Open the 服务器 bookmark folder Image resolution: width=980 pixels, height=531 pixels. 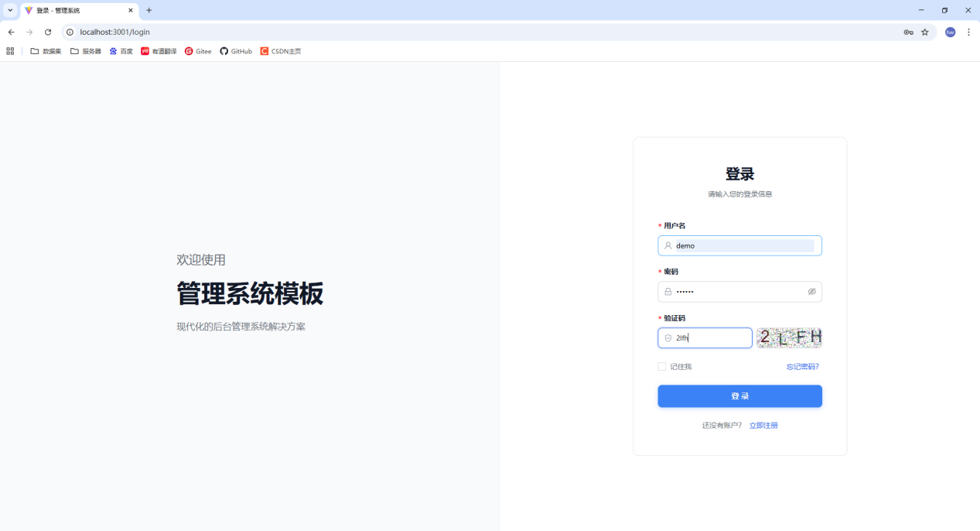[x=85, y=51]
